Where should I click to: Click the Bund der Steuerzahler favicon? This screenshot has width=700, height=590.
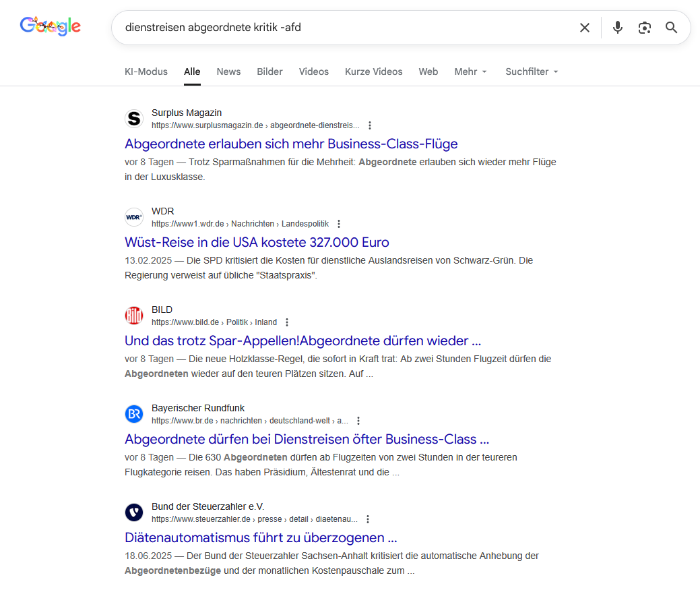[134, 512]
